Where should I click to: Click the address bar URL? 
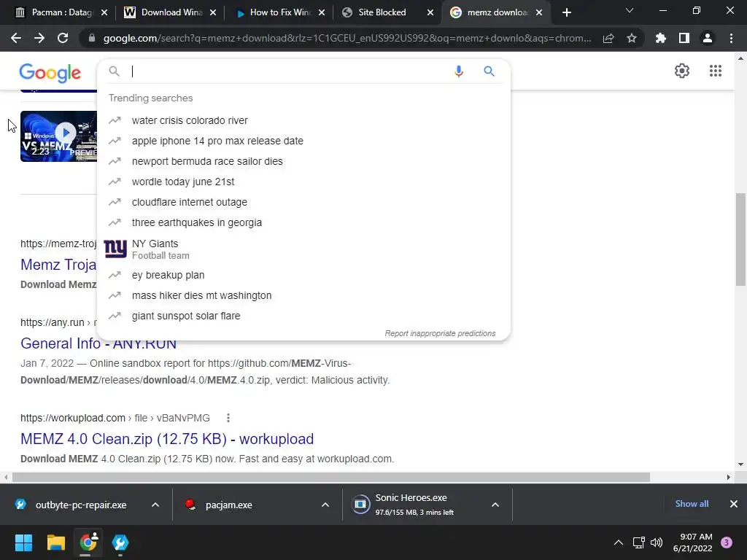pos(347,38)
